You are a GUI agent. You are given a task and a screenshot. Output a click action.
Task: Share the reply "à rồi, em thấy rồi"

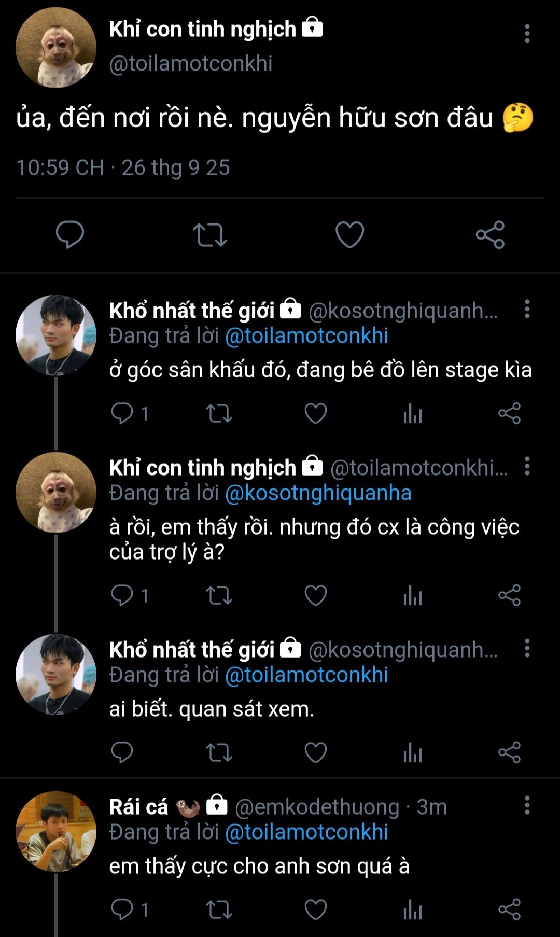click(x=509, y=595)
